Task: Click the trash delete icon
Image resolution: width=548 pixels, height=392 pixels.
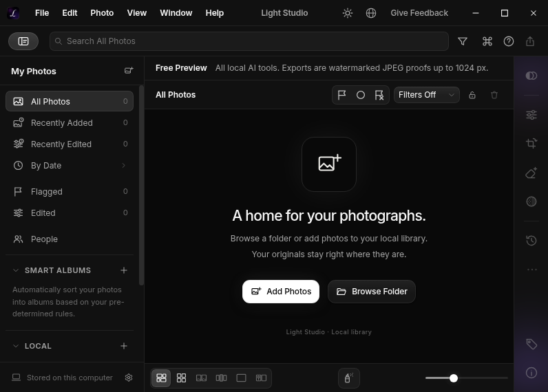Action: [494, 95]
